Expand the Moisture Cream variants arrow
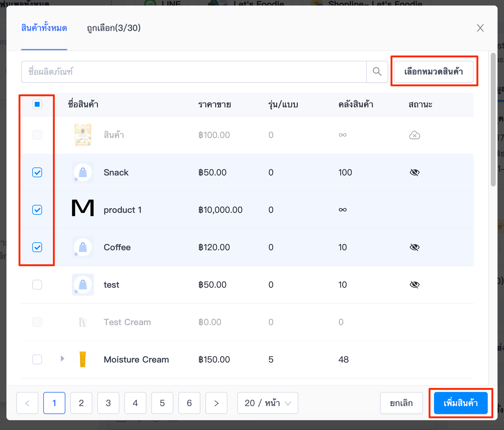The width and height of the screenshot is (504, 430). click(x=62, y=359)
